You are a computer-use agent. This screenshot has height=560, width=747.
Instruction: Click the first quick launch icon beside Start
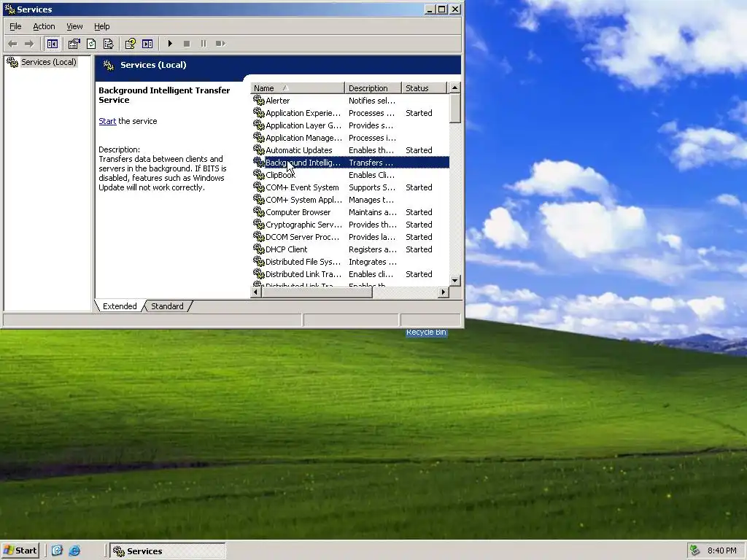coord(57,551)
